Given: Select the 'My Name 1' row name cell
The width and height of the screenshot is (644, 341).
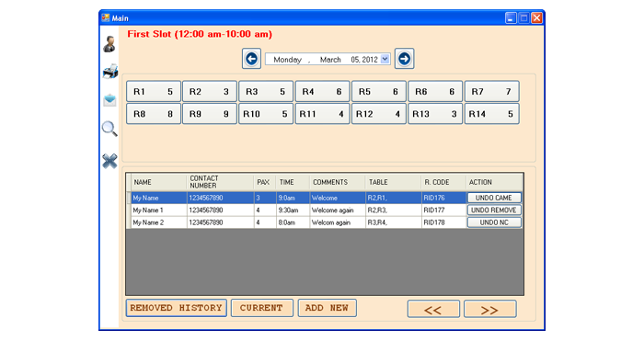Looking at the screenshot, I should 158,210.
